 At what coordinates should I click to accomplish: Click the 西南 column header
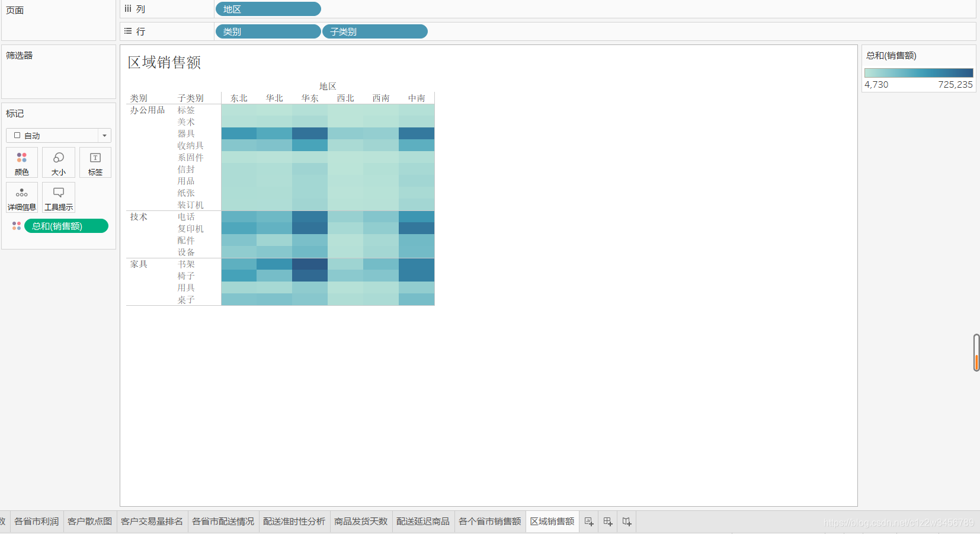pos(381,98)
